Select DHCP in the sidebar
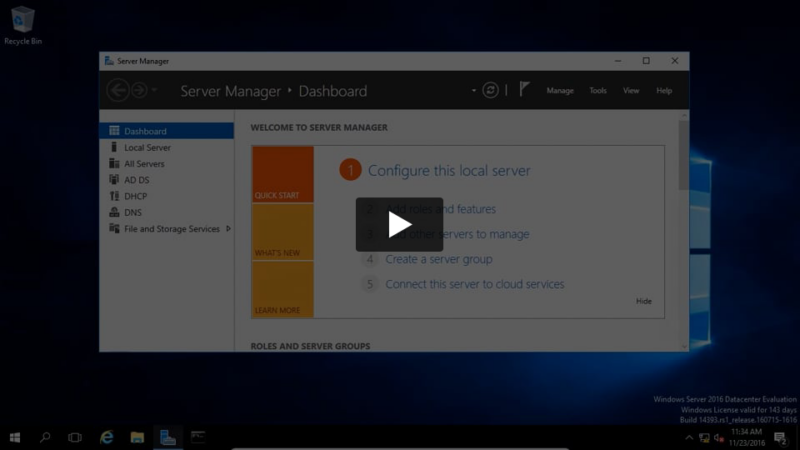This screenshot has height=450, width=800. click(135, 196)
